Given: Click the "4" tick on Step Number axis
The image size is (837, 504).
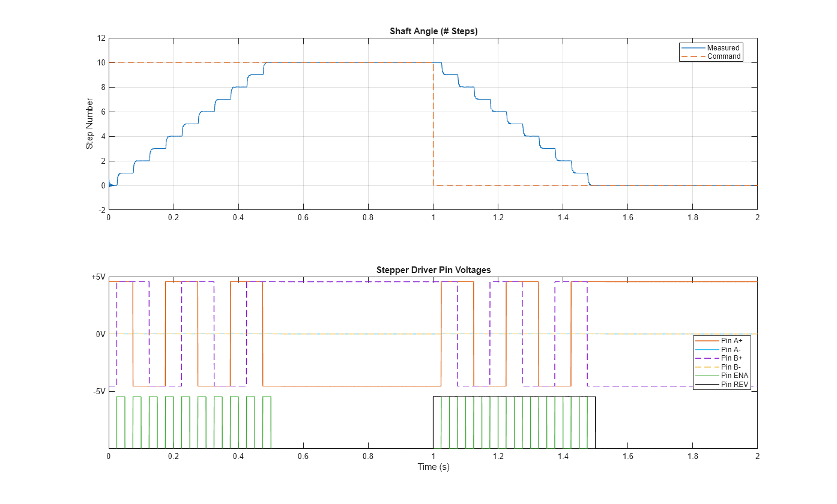Looking at the screenshot, I should (103, 137).
